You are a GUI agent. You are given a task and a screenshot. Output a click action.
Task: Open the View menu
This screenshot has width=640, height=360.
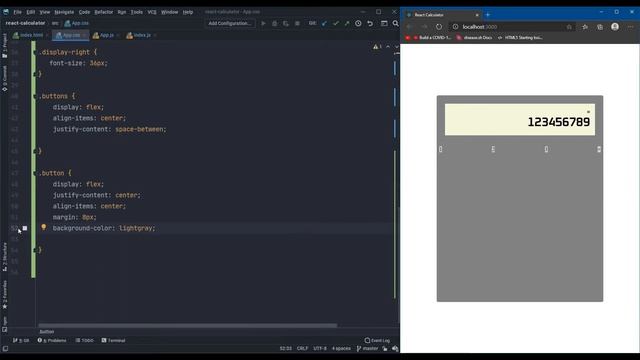pos(44,12)
